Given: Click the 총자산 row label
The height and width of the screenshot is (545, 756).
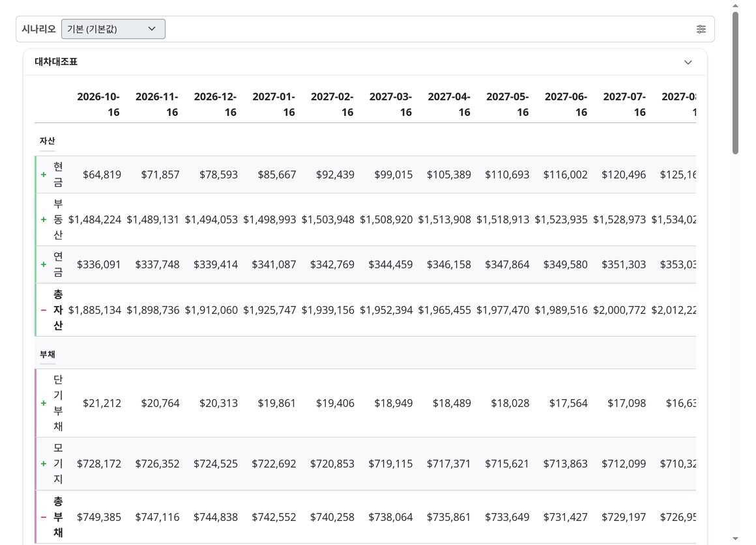Looking at the screenshot, I should tap(58, 310).
